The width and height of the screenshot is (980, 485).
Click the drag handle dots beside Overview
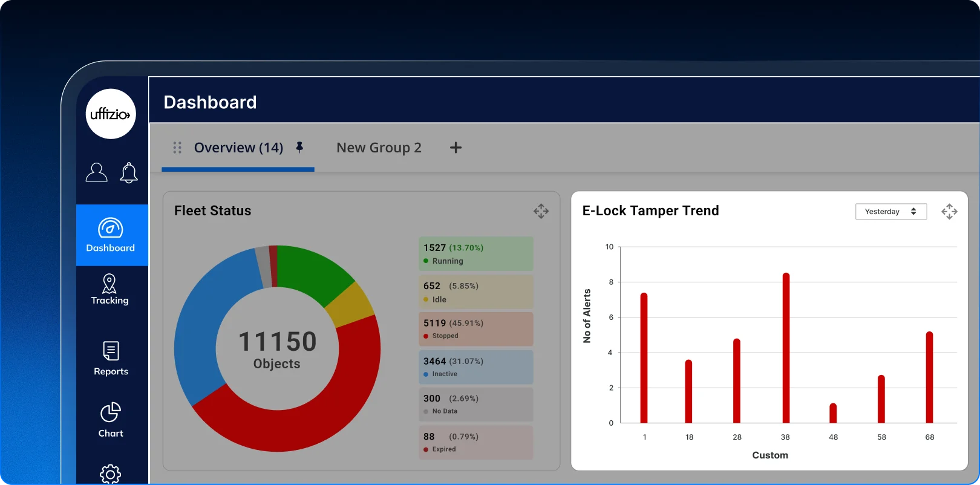point(177,148)
